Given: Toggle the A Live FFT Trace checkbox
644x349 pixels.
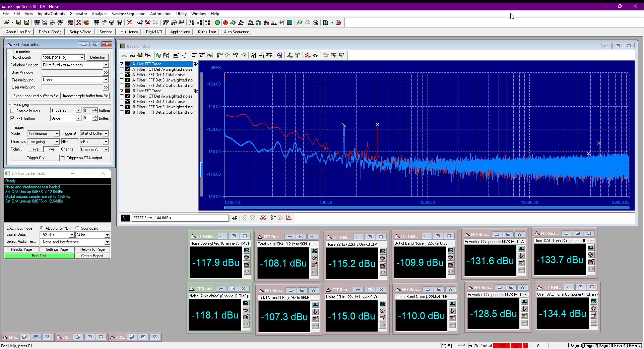Looking at the screenshot, I should [x=122, y=64].
